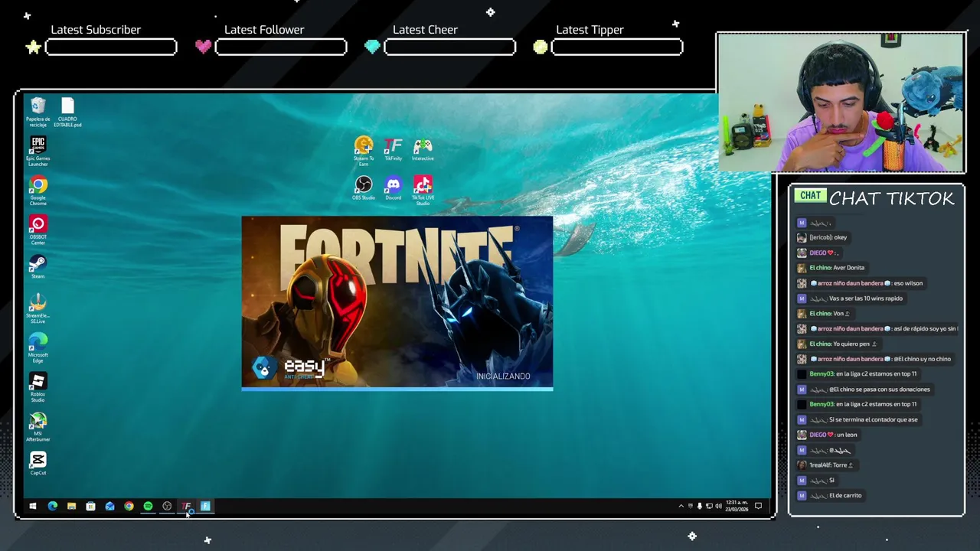Click chat message 'Aver Donita'
This screenshot has height=551, width=980.
coord(848,268)
